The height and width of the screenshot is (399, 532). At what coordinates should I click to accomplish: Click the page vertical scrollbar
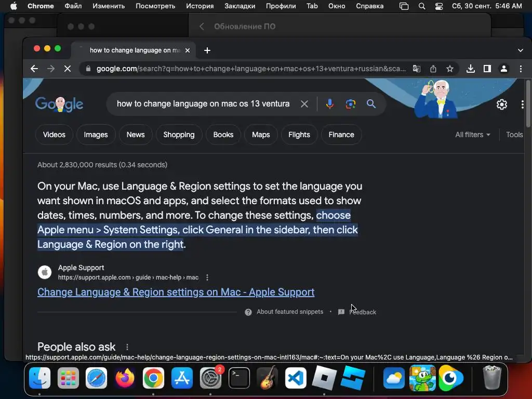click(x=528, y=103)
